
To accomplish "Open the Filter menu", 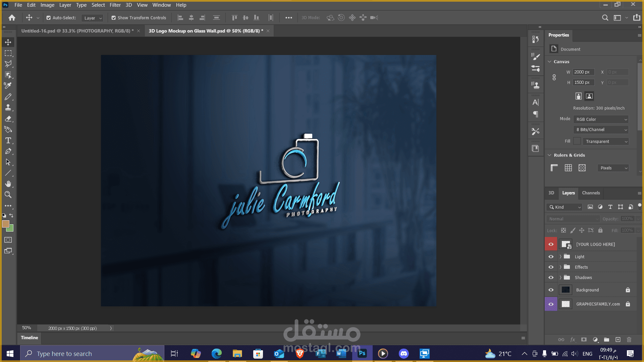I will click(115, 5).
